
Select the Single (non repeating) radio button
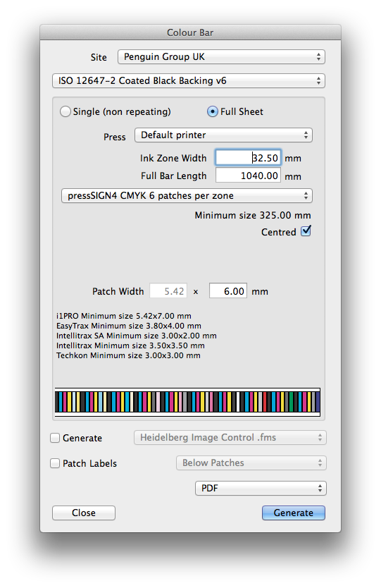[x=65, y=112]
